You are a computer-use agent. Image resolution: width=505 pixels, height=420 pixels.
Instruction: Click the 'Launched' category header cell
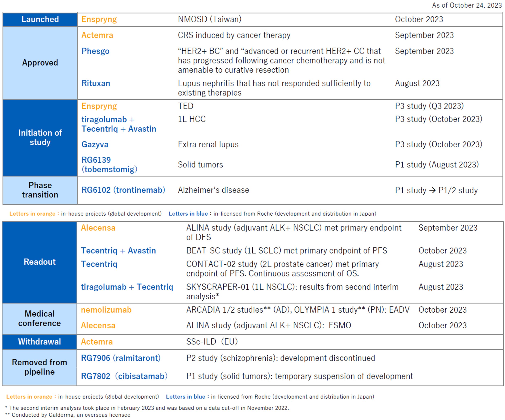coord(40,19)
